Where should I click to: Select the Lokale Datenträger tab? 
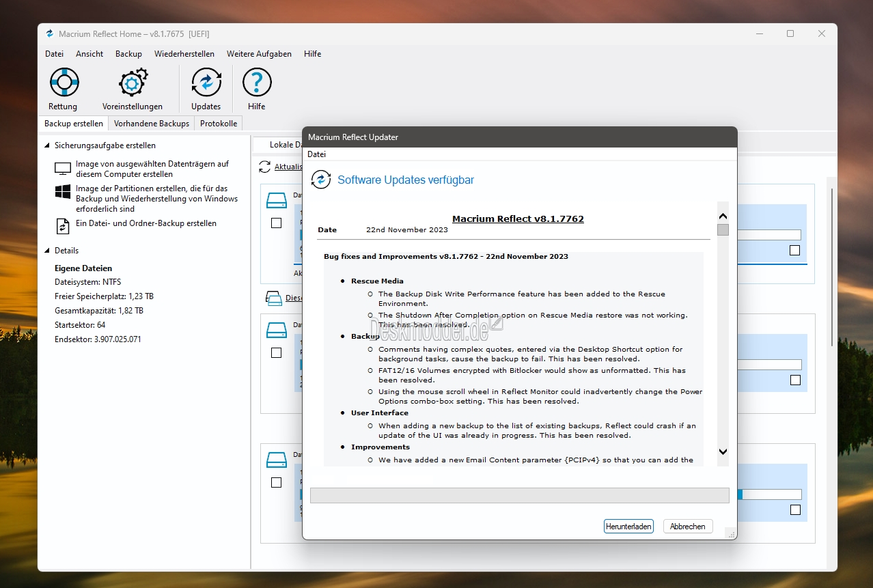coord(278,145)
